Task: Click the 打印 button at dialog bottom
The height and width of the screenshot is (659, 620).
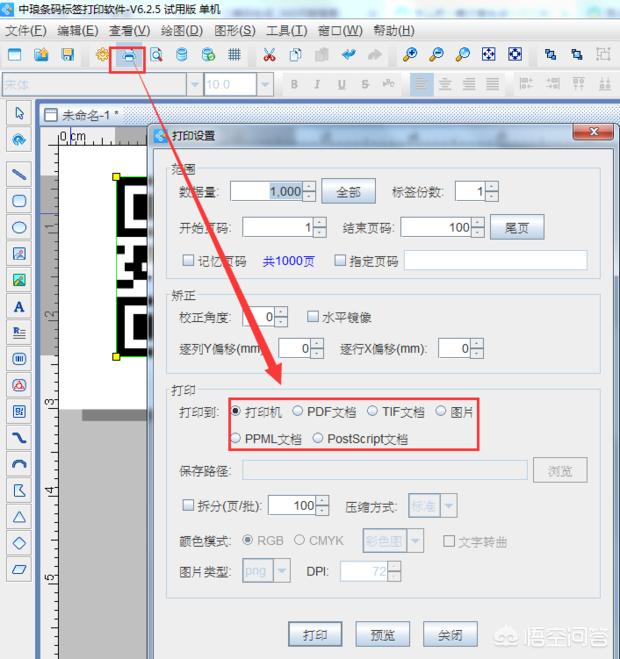Action: pyautogui.click(x=315, y=635)
